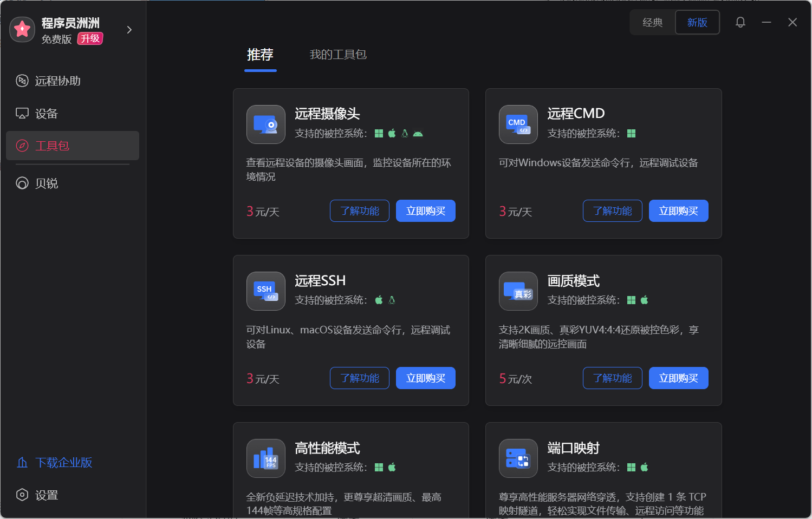Click 了解功能 for 远程摄像头
The height and width of the screenshot is (519, 812).
coord(360,211)
